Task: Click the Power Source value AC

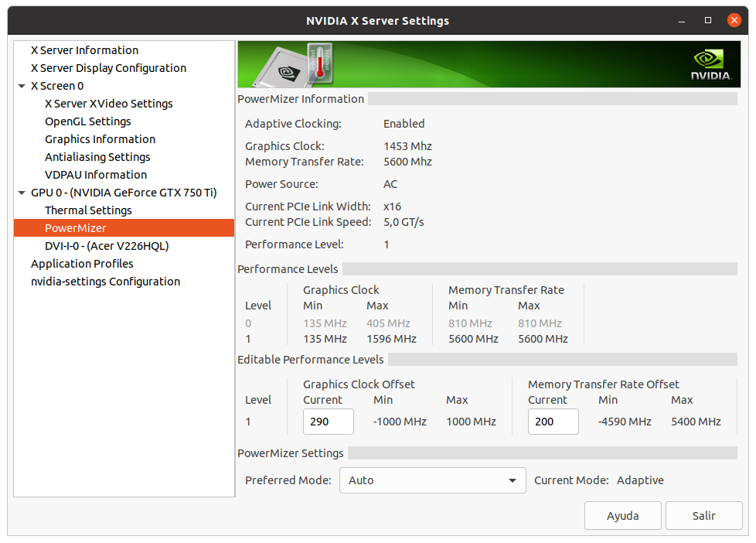Action: [390, 184]
